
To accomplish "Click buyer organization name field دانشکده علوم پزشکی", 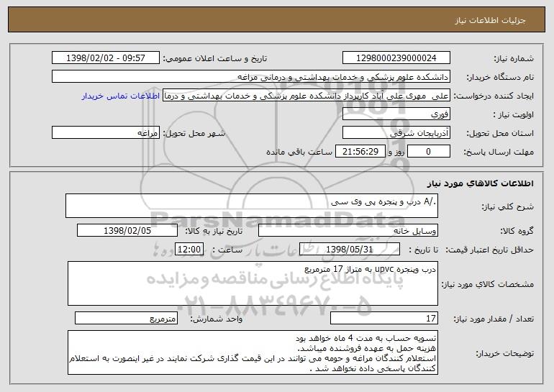I will (251, 77).
